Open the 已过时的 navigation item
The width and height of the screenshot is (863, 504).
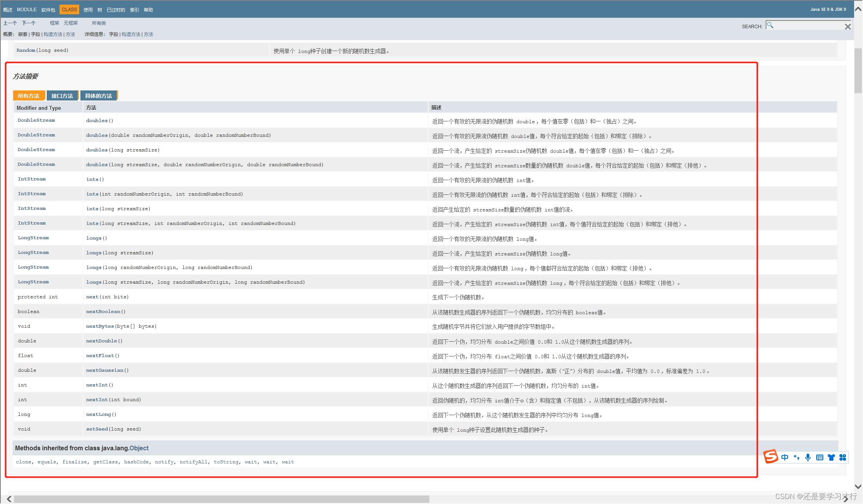click(x=116, y=10)
